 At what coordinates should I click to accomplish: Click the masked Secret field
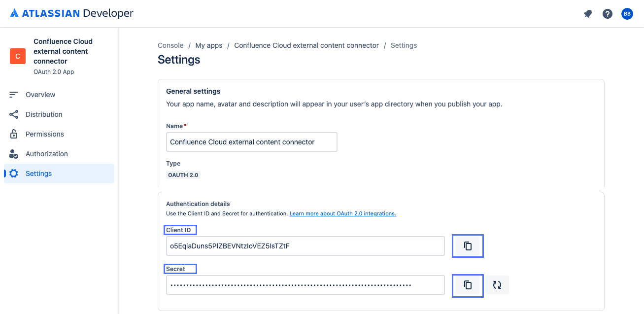coord(305,285)
